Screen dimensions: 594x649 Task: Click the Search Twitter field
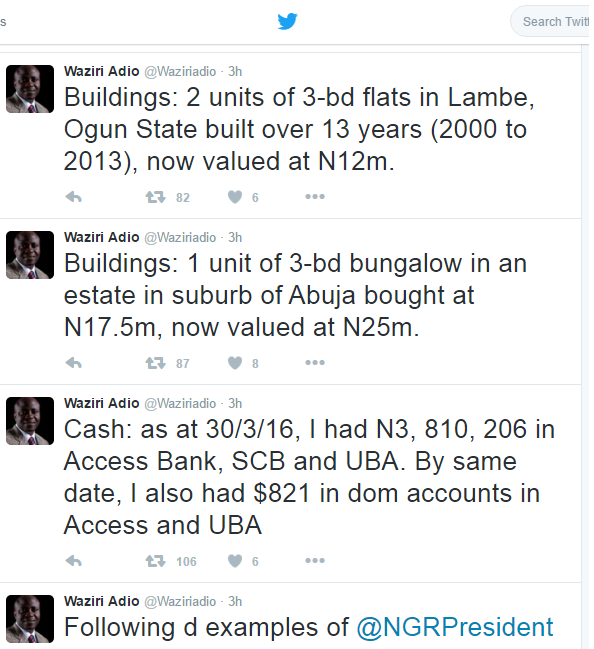551,21
